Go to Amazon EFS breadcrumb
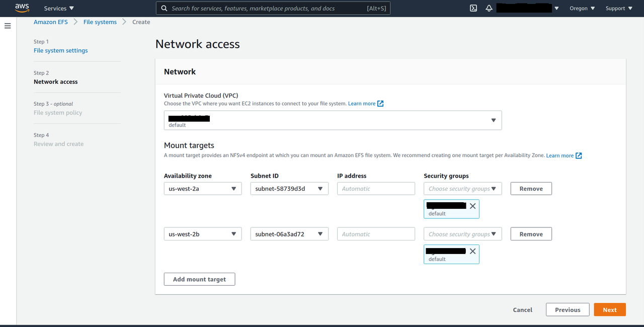The height and width of the screenshot is (327, 644). tap(51, 22)
